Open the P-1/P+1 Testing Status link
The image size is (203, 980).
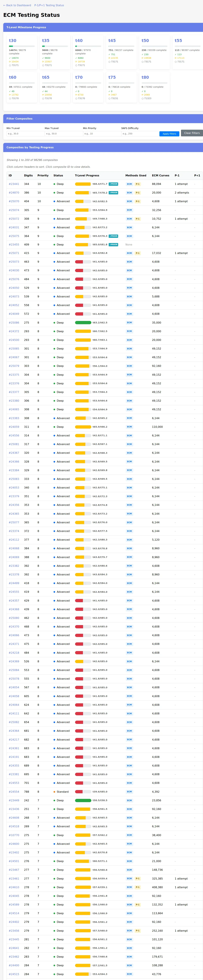tap(49, 5)
